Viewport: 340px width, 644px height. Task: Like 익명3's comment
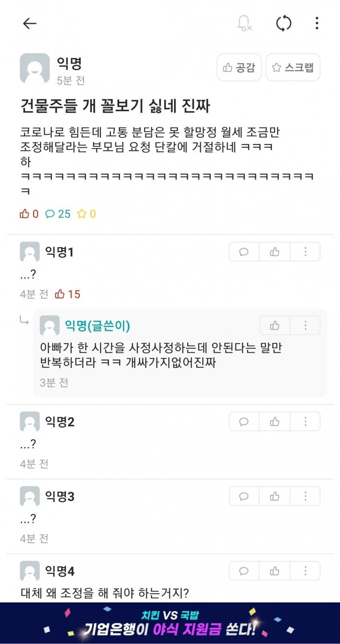point(274,496)
